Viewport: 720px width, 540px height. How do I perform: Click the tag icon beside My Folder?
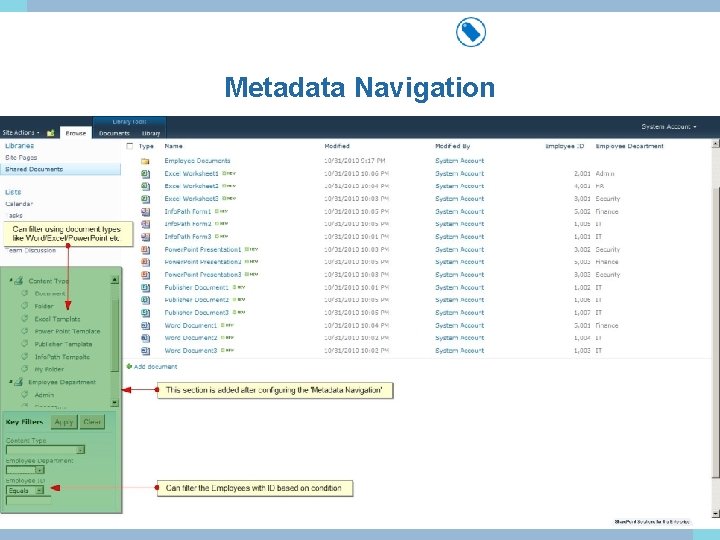click(25, 369)
